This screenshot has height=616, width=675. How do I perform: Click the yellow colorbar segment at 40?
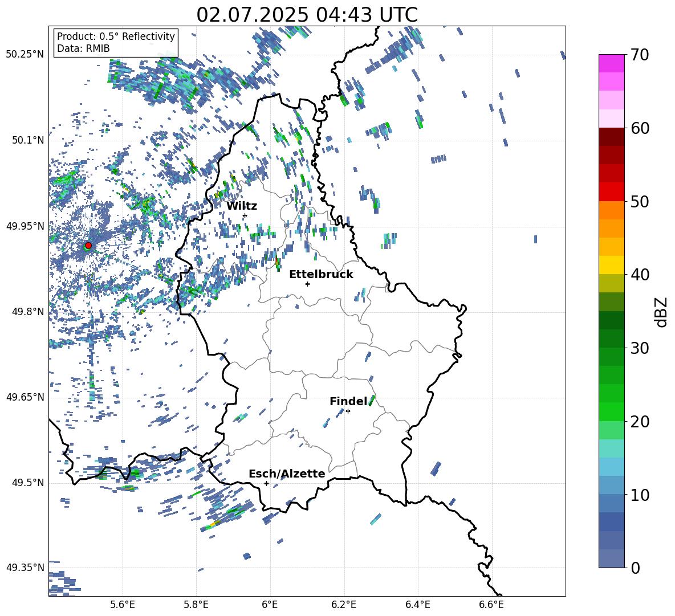click(611, 265)
